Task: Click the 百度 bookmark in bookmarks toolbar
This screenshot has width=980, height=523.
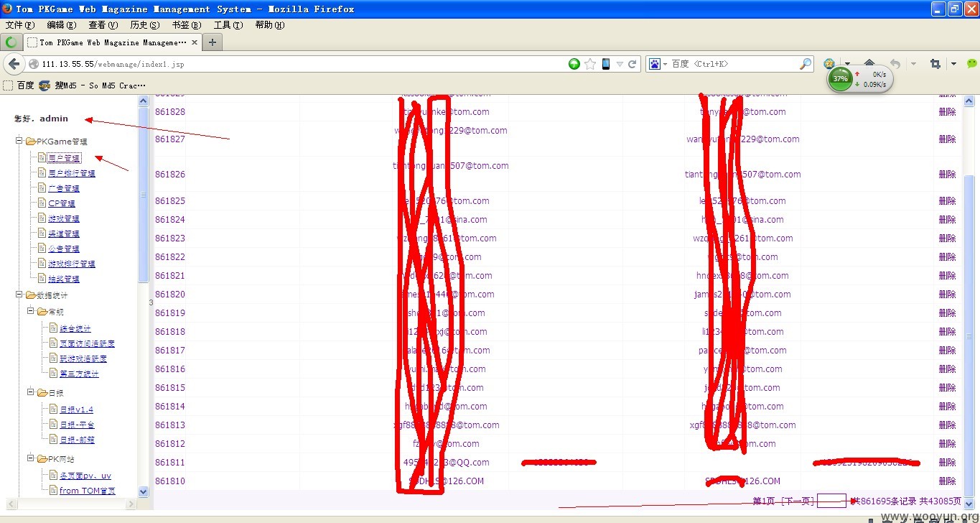Action: pos(19,85)
